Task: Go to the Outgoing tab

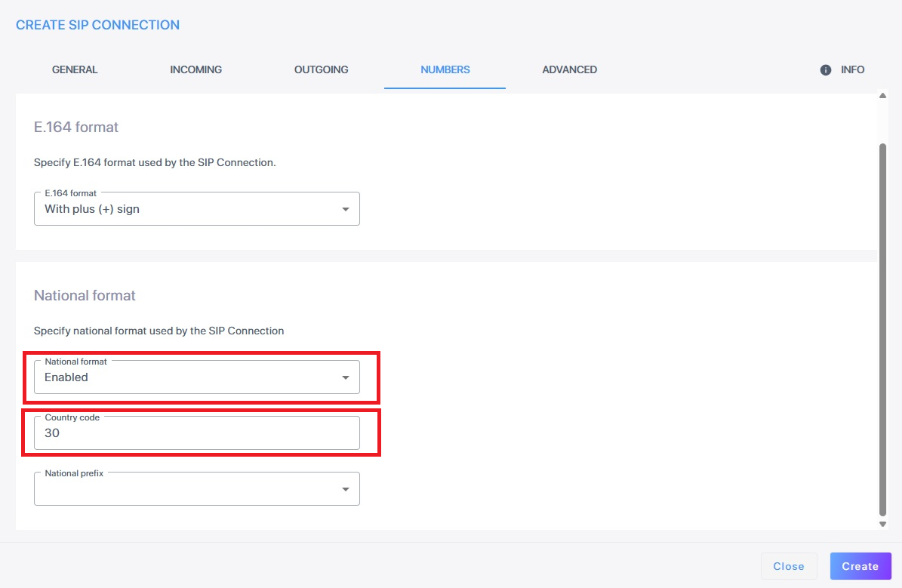Action: tap(321, 69)
